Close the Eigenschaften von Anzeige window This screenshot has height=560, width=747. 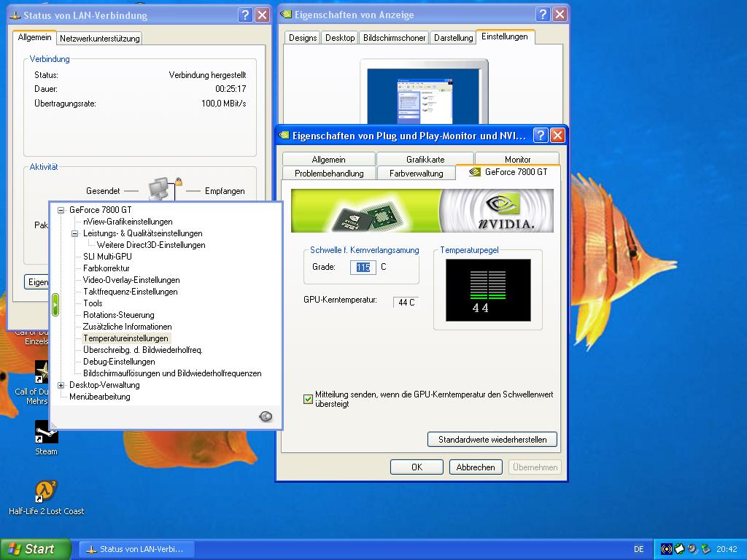560,15
